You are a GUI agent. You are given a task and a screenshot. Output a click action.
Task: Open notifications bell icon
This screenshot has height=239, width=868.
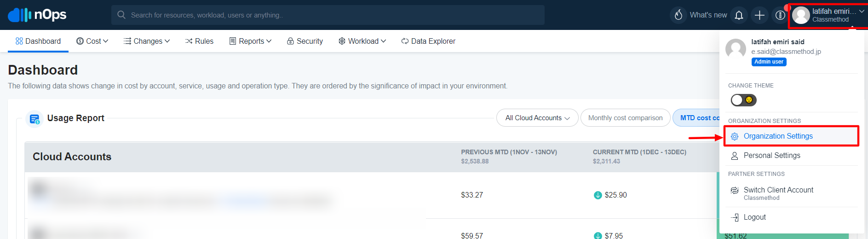(x=739, y=15)
